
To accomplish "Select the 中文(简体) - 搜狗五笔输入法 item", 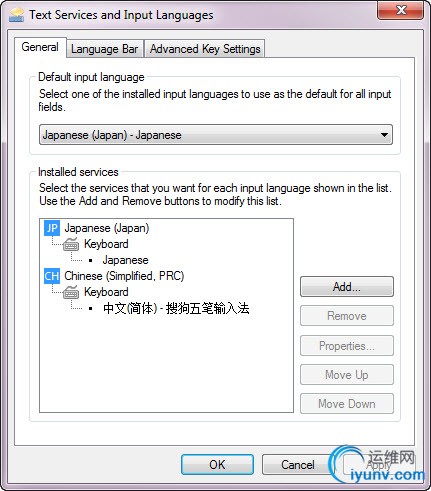I will (176, 308).
